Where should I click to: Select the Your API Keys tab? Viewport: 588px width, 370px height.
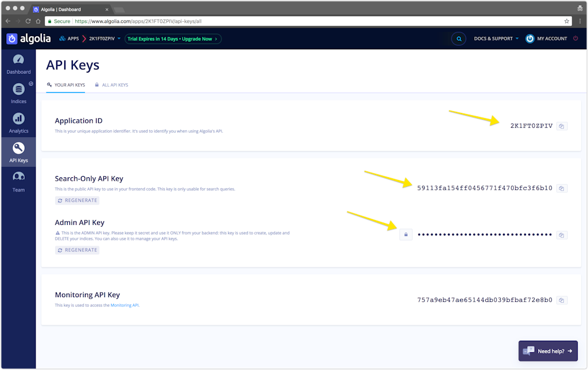66,85
